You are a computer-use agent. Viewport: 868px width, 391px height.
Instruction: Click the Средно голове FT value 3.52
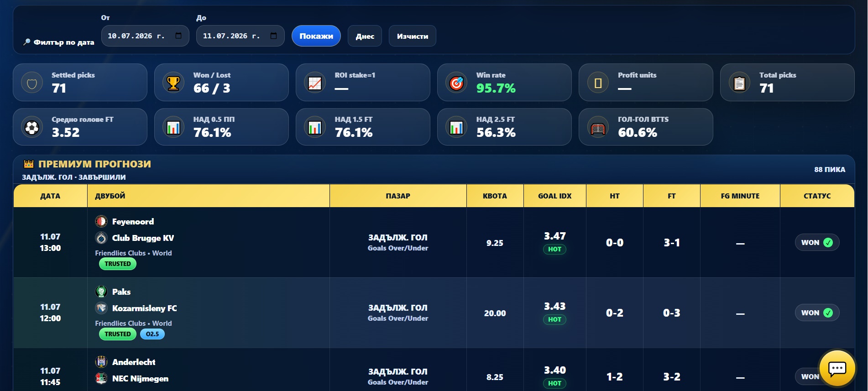[x=66, y=133]
